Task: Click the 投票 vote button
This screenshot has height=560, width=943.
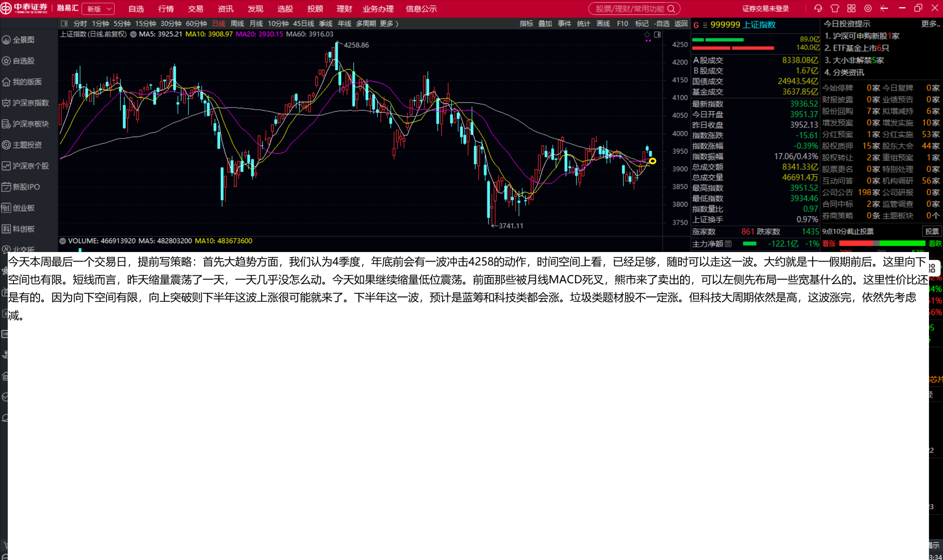Action: click(x=932, y=231)
